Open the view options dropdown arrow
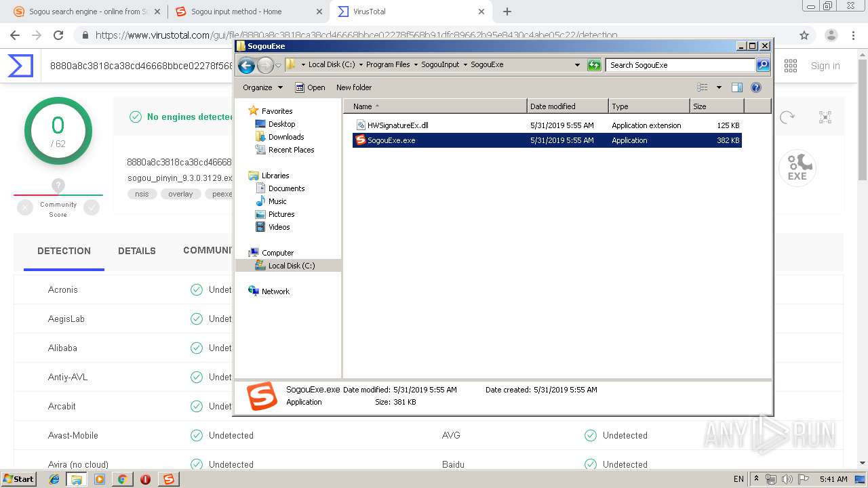 719,87
